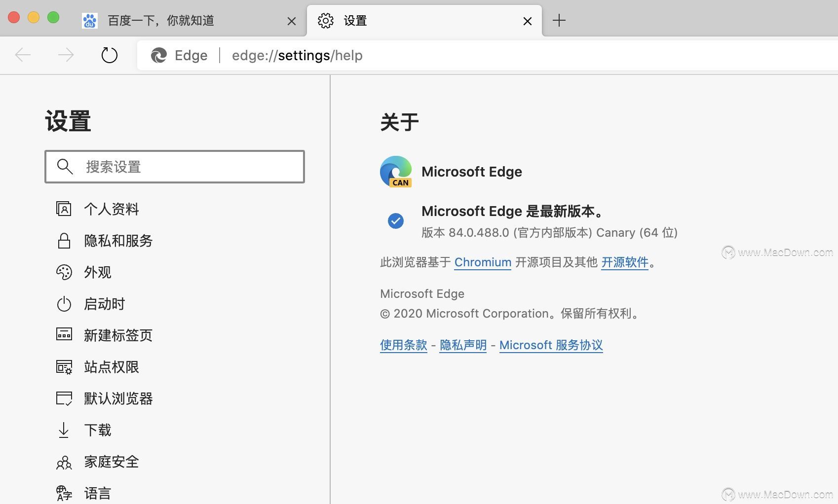Select the 设置 tab
Viewport: 838px width, 504px height.
tap(424, 21)
